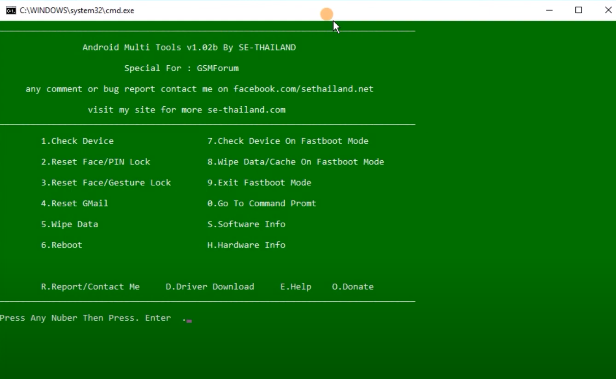Select 2.Reset Face/PIN Lock entry
This screenshot has width=616, height=379.
[95, 162]
